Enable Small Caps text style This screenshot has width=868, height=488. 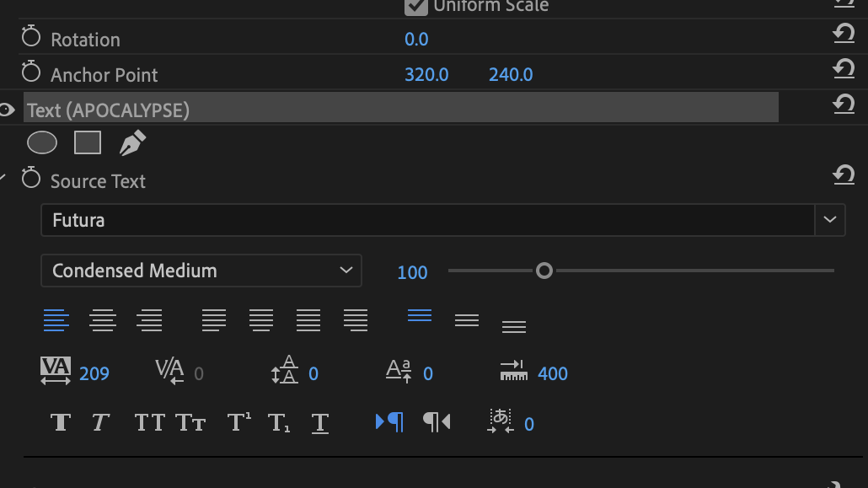pyautogui.click(x=190, y=422)
